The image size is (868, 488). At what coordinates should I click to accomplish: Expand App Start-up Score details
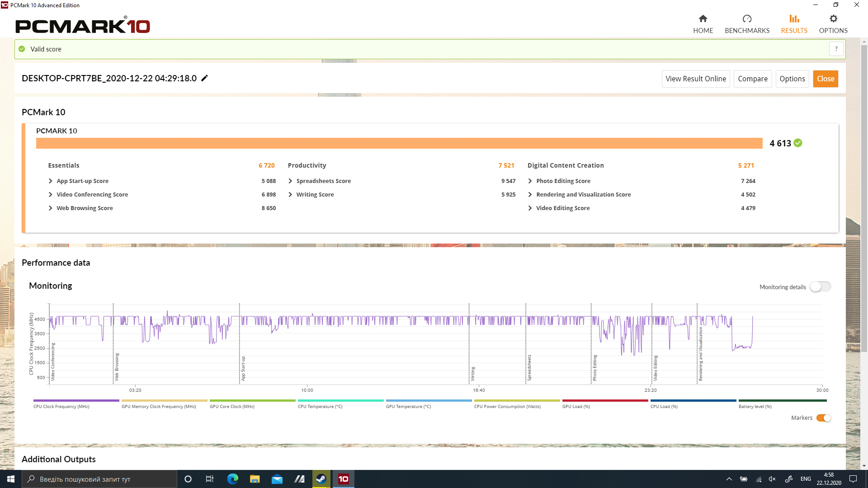click(50, 181)
